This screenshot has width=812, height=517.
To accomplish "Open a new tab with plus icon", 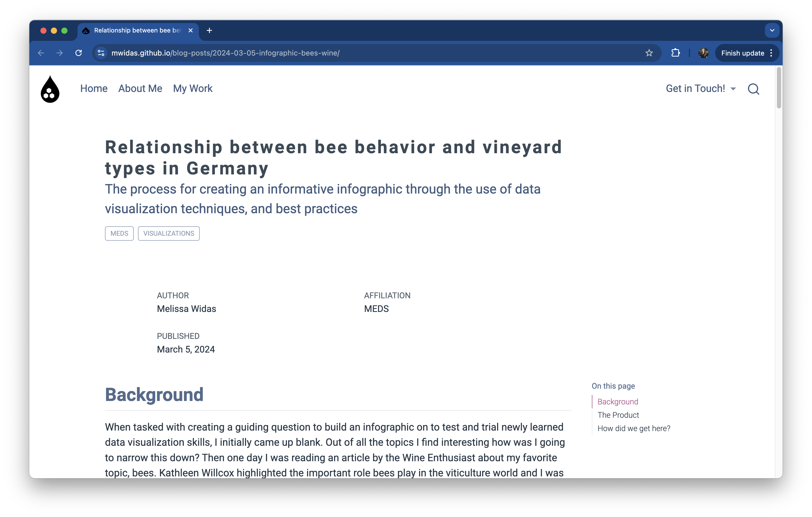I will [x=209, y=30].
